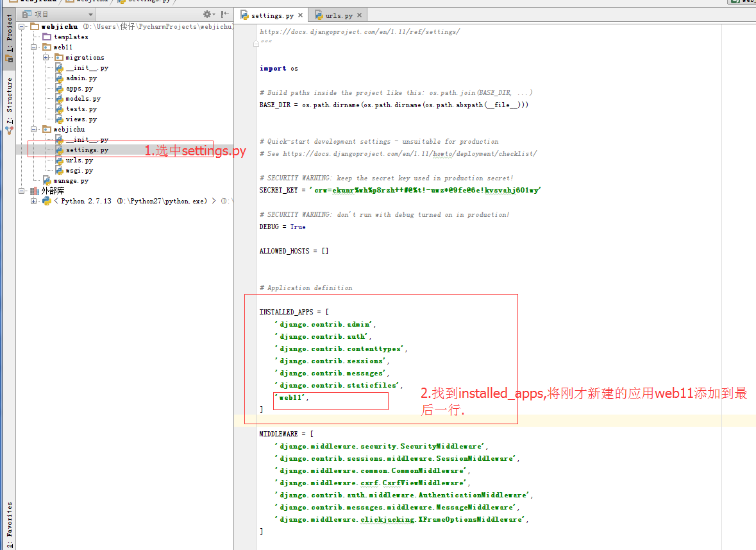The width and height of the screenshot is (756, 550).
Task: Click the 'django.contrib.auth' entry
Action: 323,337
